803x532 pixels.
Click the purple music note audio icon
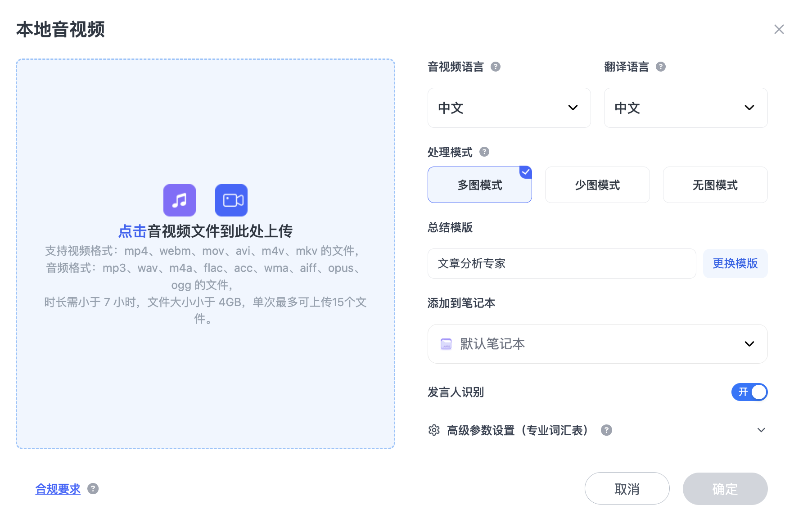[x=179, y=200]
